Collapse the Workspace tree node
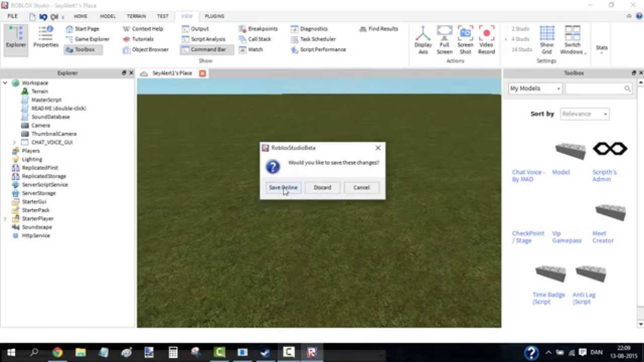The width and height of the screenshot is (644, 362). [x=5, y=83]
